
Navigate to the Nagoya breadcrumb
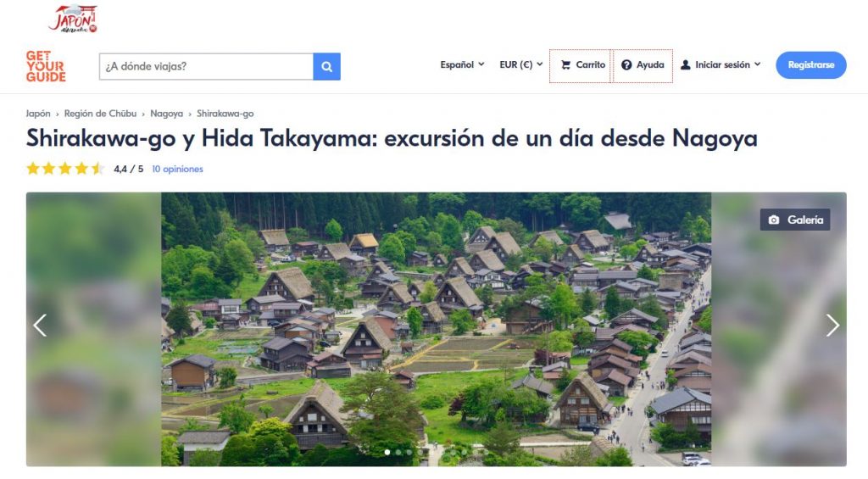click(166, 114)
